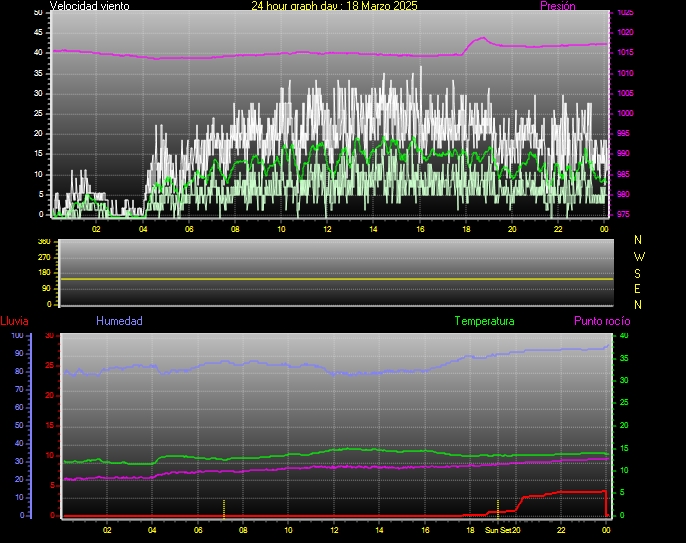Image resolution: width=686 pixels, height=543 pixels.
Task: Click wind direction axis value "360"
Action: (x=44, y=242)
